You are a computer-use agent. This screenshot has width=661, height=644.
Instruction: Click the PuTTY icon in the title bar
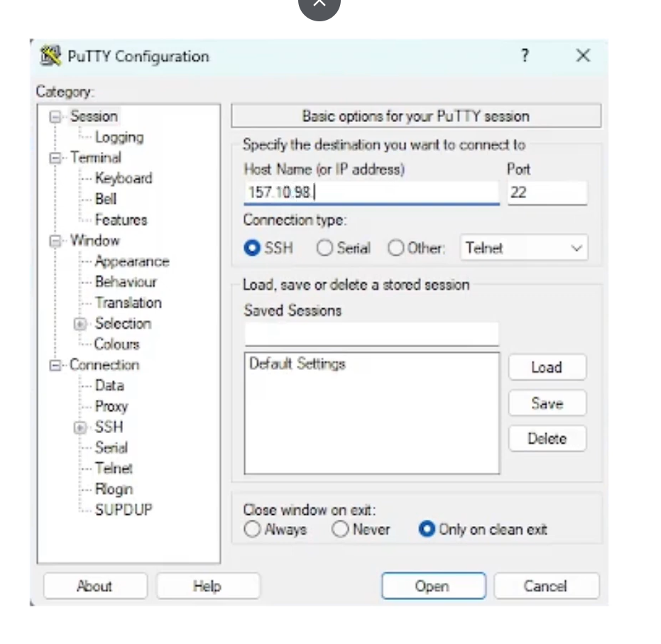click(50, 55)
